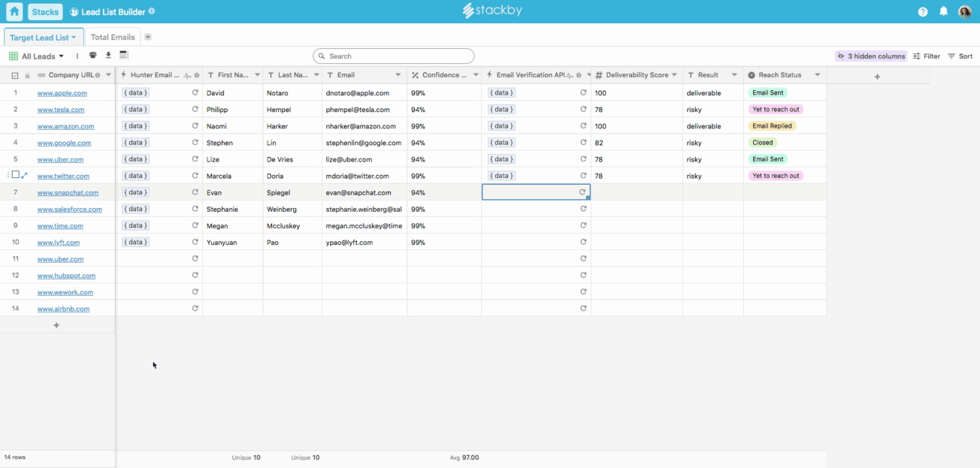Open Reach Status column dropdown
Screen dimensions: 980x468
click(818, 75)
